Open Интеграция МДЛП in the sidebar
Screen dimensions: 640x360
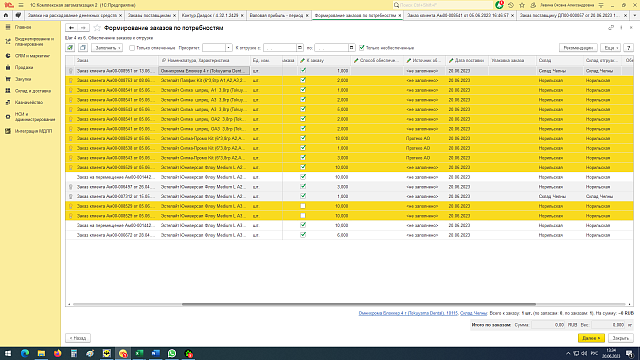tap(33, 131)
